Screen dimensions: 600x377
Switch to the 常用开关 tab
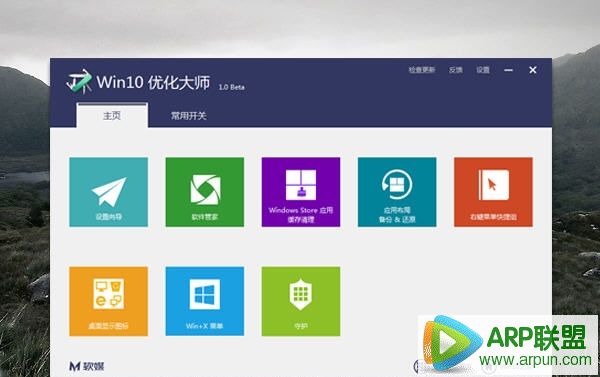coord(189,116)
